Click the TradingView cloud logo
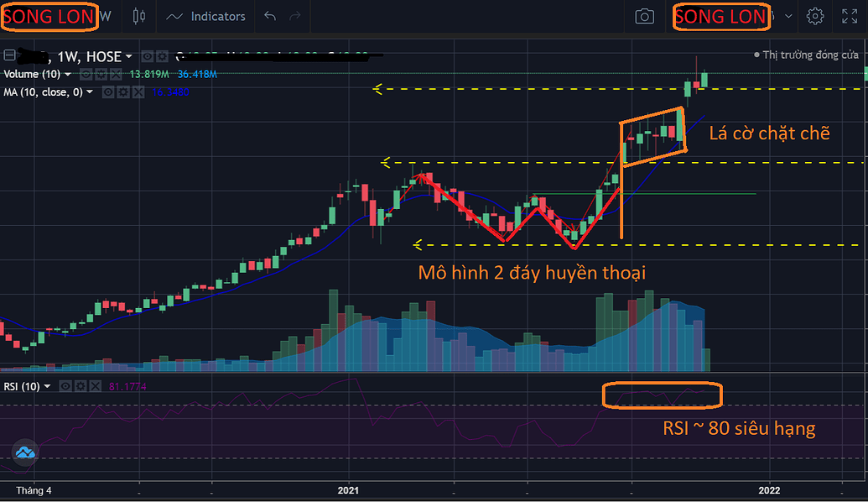The height and width of the screenshot is (502, 868). [25, 452]
